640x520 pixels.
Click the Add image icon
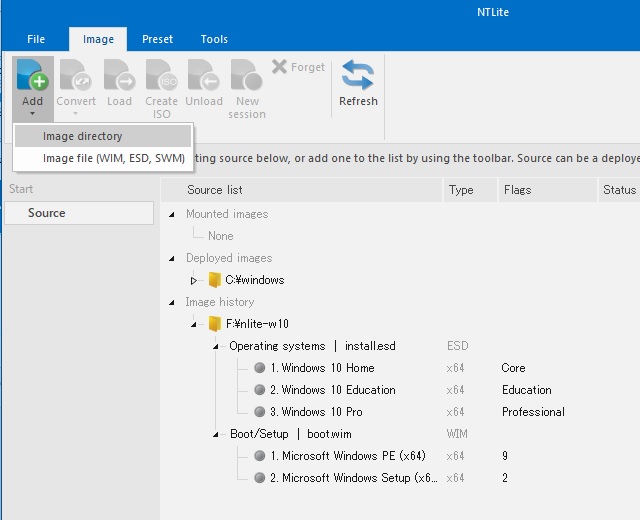[33, 76]
